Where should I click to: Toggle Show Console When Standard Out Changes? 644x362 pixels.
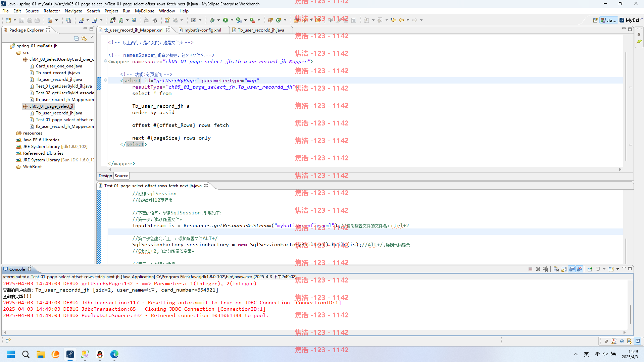click(572, 269)
